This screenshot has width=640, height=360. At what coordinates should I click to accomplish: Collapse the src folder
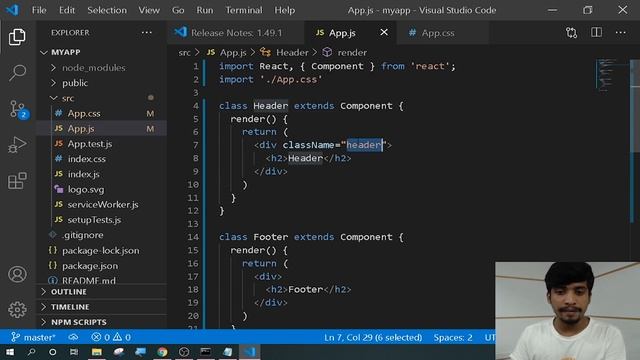(x=68, y=98)
